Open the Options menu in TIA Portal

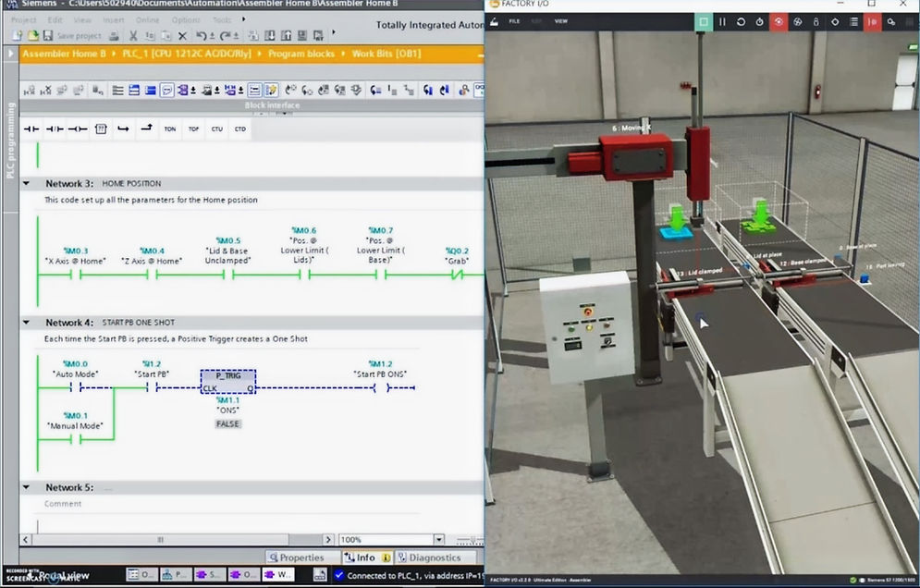[x=186, y=20]
